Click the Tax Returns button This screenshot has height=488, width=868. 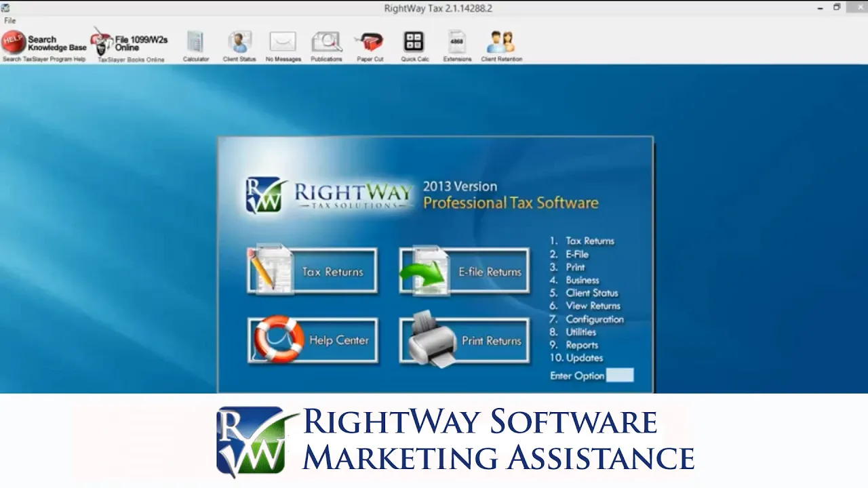(313, 272)
